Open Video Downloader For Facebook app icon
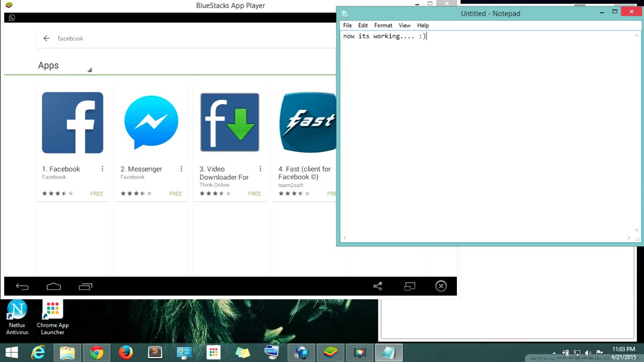The height and width of the screenshot is (362, 644). tap(229, 122)
